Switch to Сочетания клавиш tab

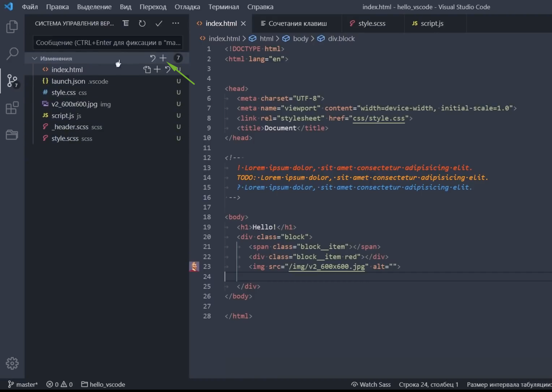click(x=297, y=23)
